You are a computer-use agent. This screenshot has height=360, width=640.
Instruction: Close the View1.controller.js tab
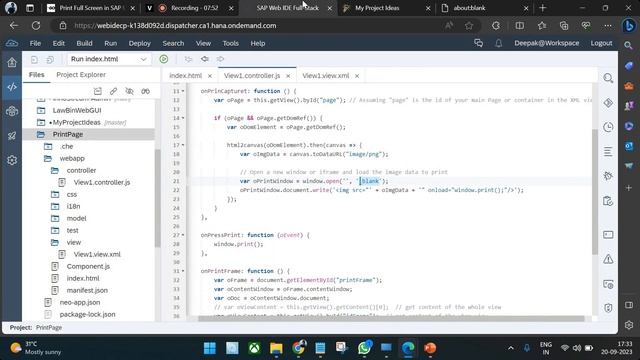point(288,76)
